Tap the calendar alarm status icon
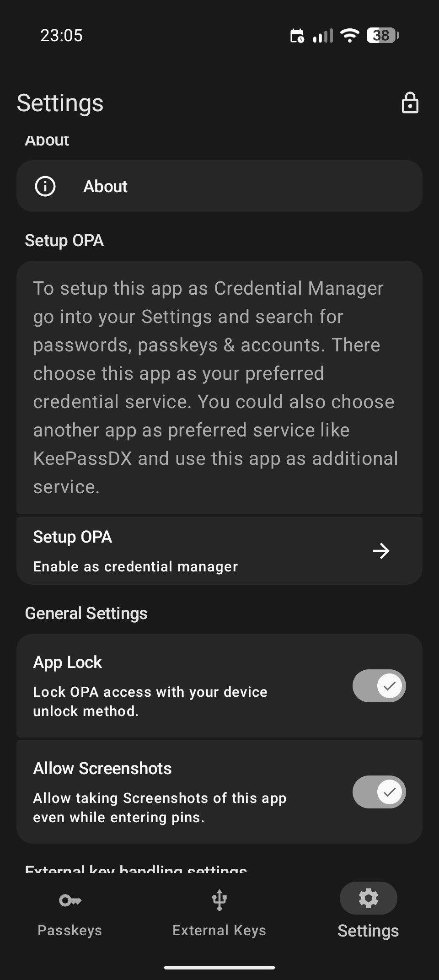Image resolution: width=439 pixels, height=980 pixels. click(297, 35)
